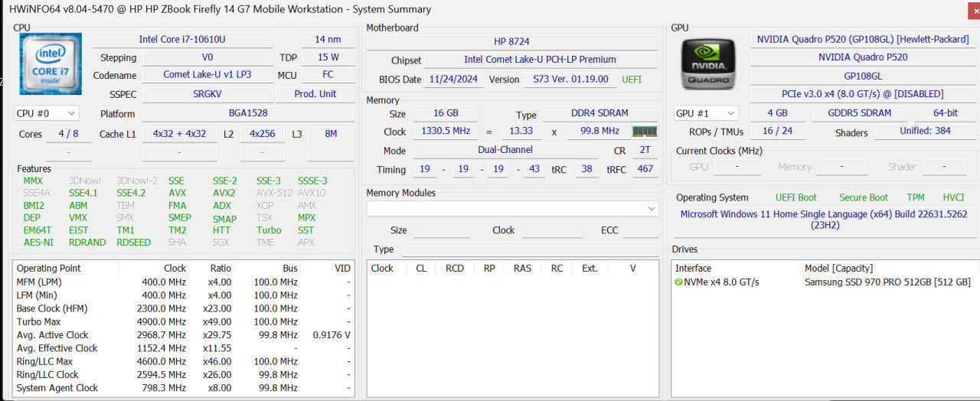The height and width of the screenshot is (401, 980).
Task: Click the PCIe v3.0 x4 [DISABLED] field
Action: click(x=863, y=94)
